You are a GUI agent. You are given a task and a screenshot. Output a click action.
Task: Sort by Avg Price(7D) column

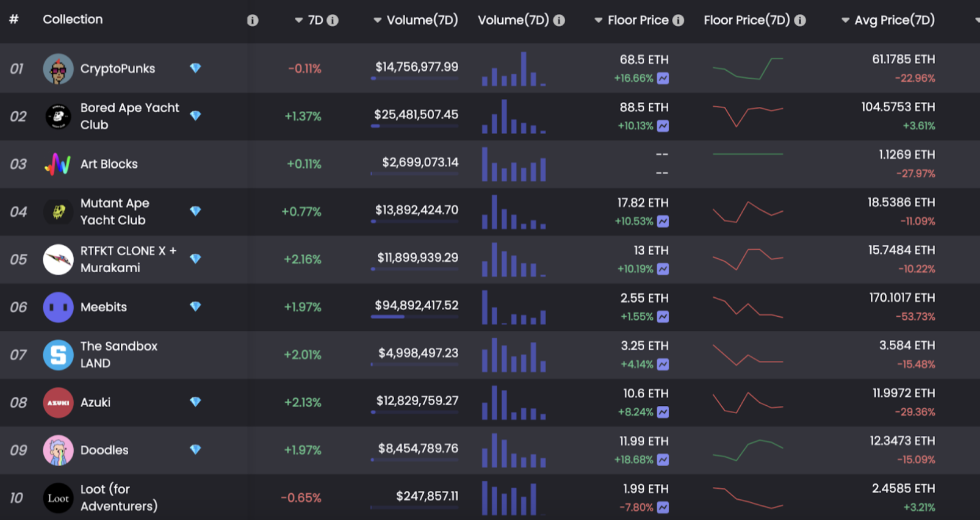(888, 20)
